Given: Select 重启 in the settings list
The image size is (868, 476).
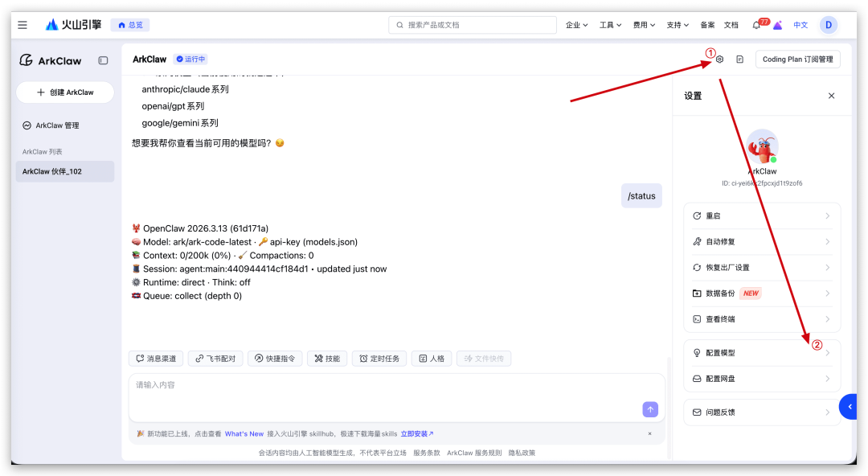Looking at the screenshot, I should 761,216.
